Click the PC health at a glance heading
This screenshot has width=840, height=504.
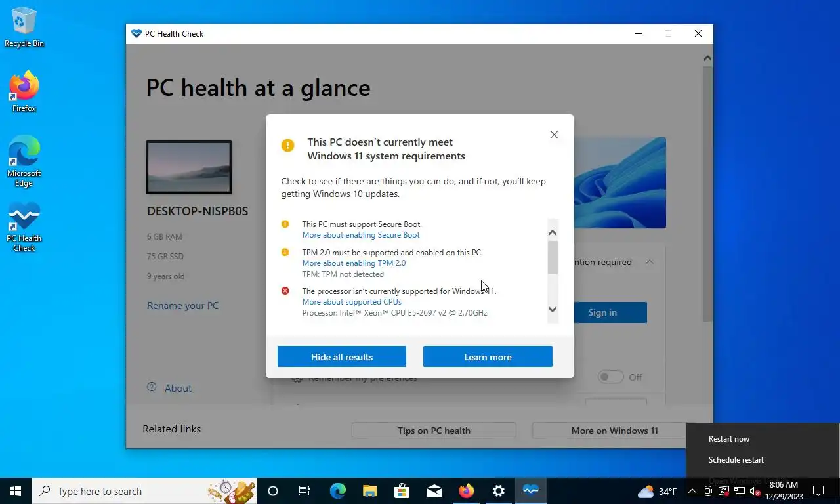(258, 87)
